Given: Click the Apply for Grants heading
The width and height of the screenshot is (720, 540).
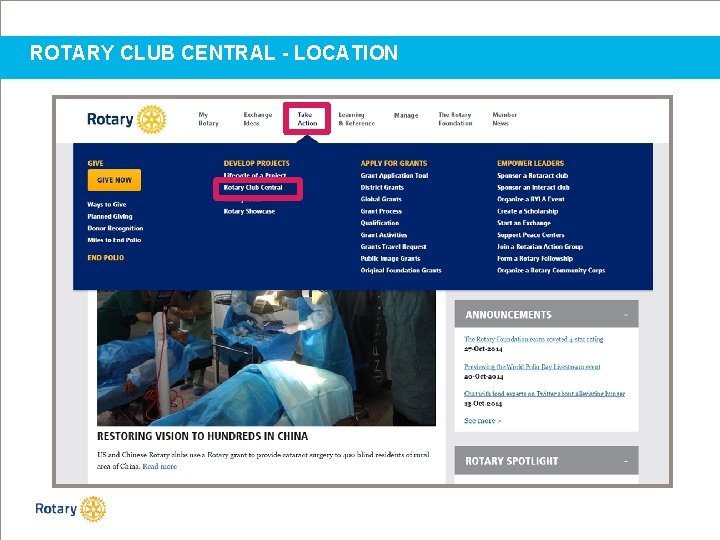Looking at the screenshot, I should [x=394, y=163].
